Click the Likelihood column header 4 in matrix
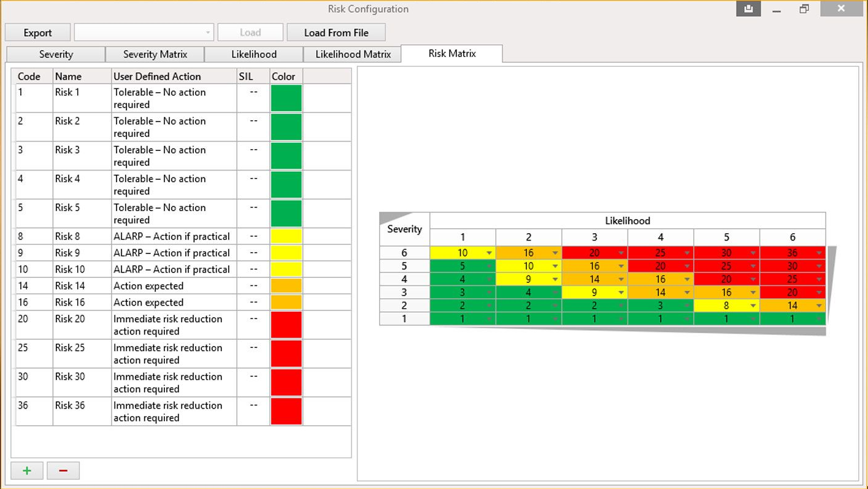Screen dimensions: 868x489 661,237
